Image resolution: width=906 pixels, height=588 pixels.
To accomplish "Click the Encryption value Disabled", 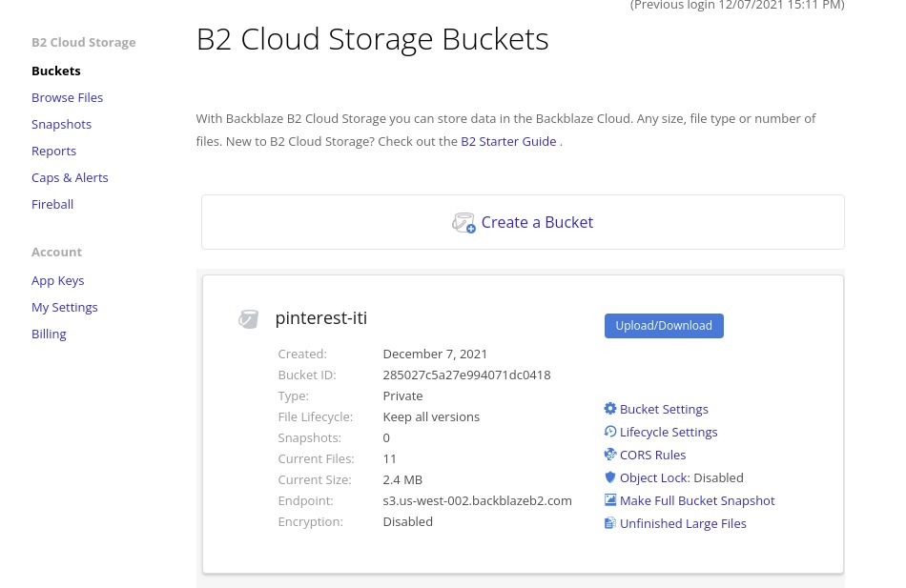I will coord(408,522).
